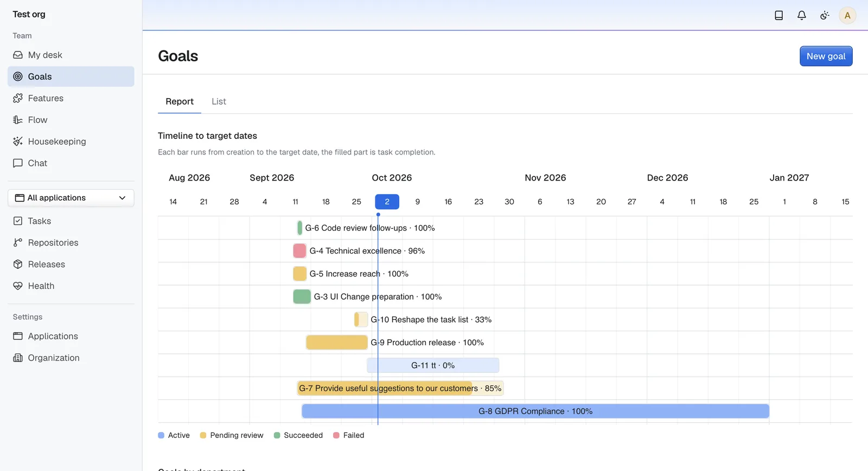The height and width of the screenshot is (471, 868).
Task: Click the Health heart icon
Action: click(x=18, y=286)
